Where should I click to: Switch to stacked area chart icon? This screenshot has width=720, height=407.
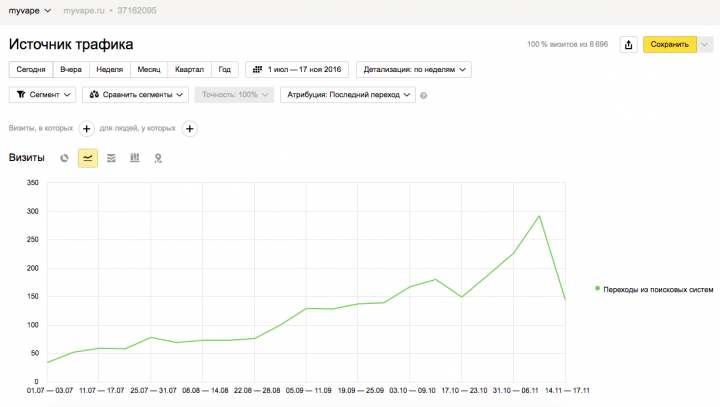(x=111, y=158)
